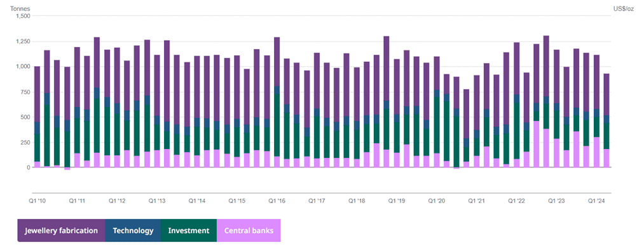Image resolution: width=644 pixels, height=249 pixels.
Task: Click the Q1 '15 axis label
Action: [x=237, y=201]
